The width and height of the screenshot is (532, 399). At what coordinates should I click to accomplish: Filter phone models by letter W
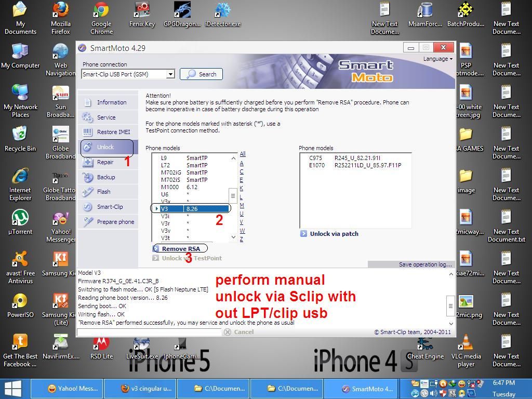(242, 231)
